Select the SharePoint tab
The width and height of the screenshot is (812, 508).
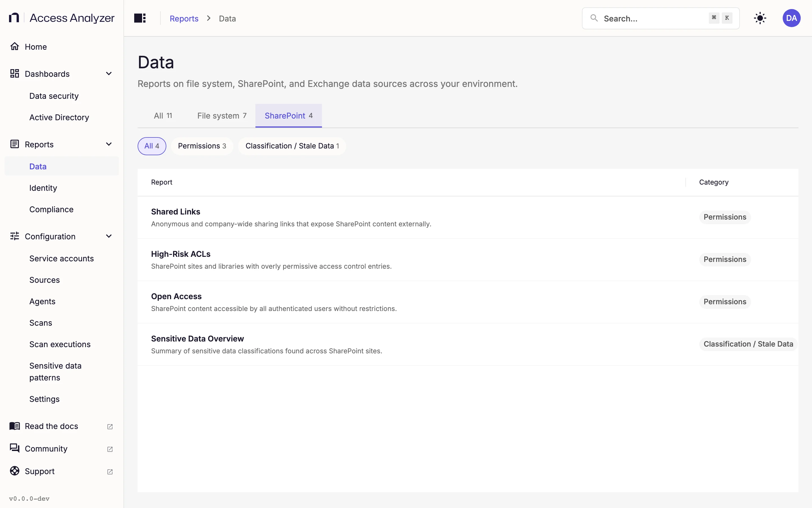click(288, 116)
